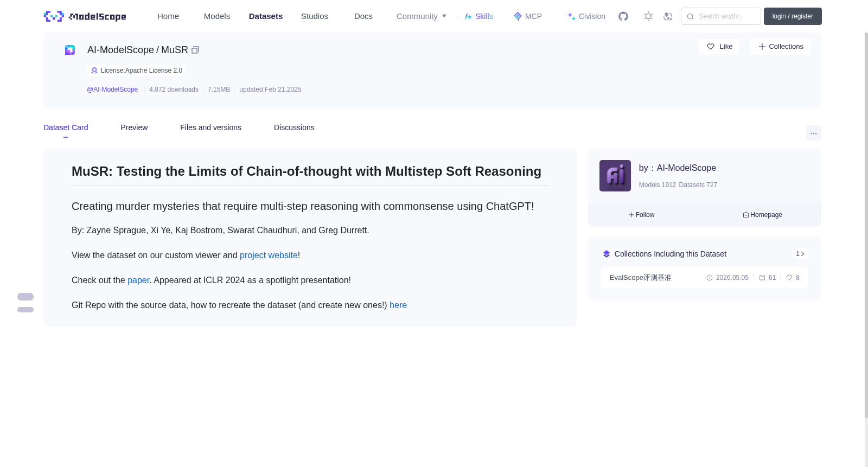Image resolution: width=868 pixels, height=467 pixels.
Task: Follow the AI-ModelScope organization
Action: pos(642,215)
